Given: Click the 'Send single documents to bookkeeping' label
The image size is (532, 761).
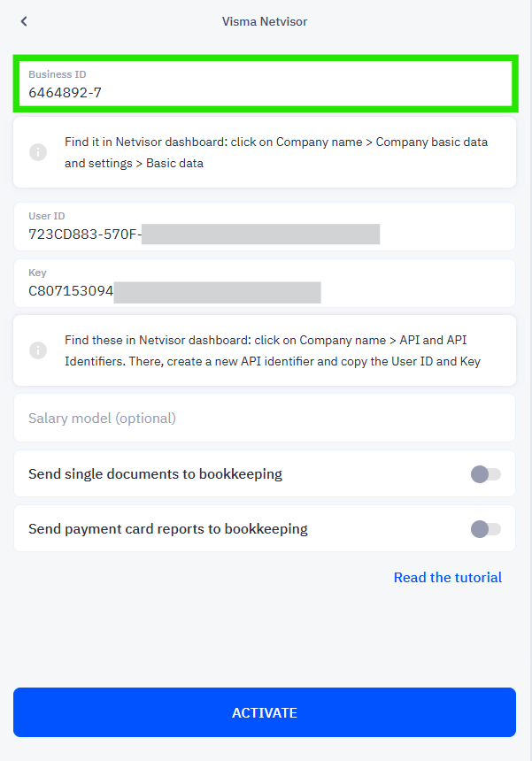Looking at the screenshot, I should [x=155, y=474].
